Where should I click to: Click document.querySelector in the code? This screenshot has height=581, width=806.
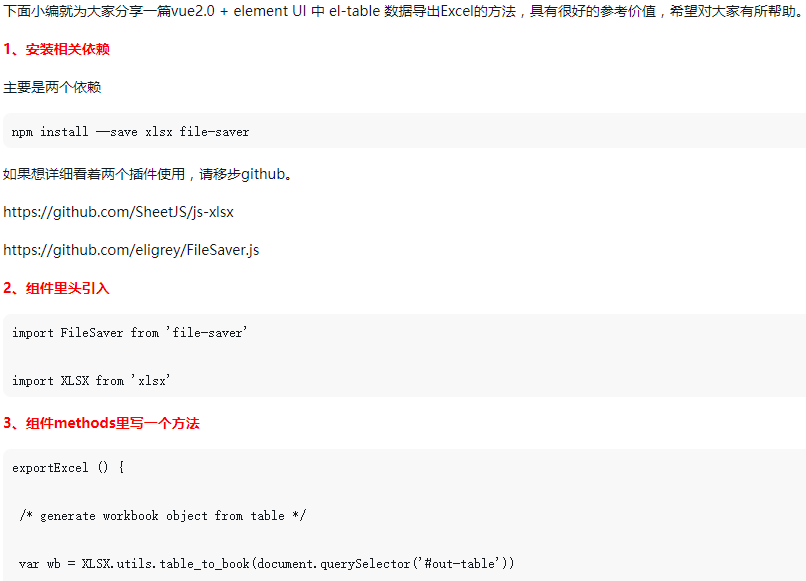[334, 564]
